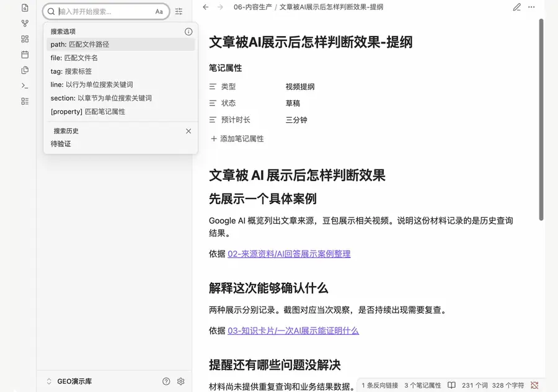Viewport: 558px width, 392px height.
Task: Click the heading 先展示一个具体案例
Action: (x=263, y=198)
